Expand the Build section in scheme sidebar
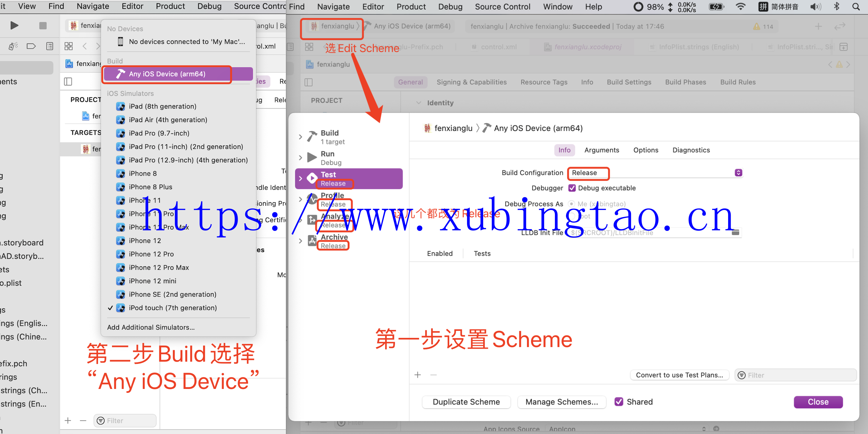The width and height of the screenshot is (868, 434). pyautogui.click(x=300, y=137)
